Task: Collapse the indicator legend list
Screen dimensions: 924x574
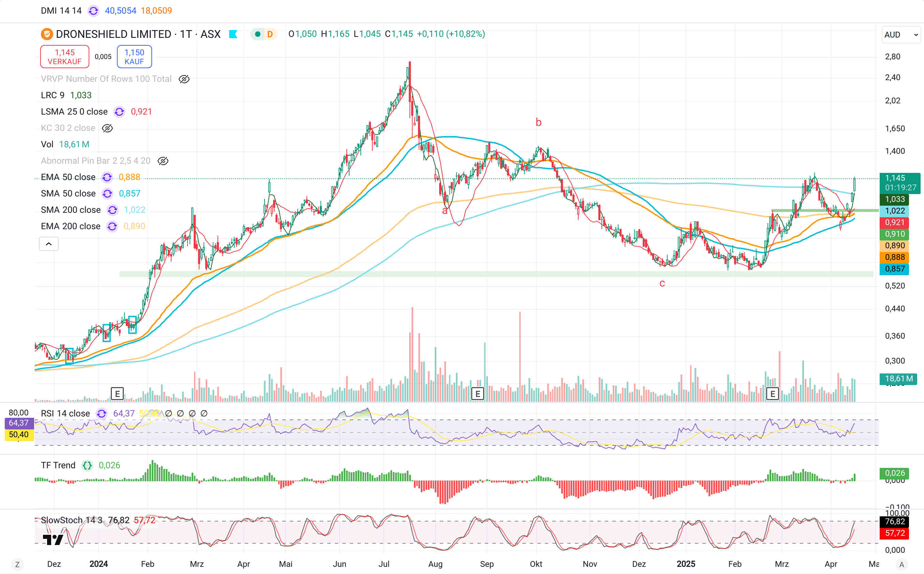Action: click(48, 244)
